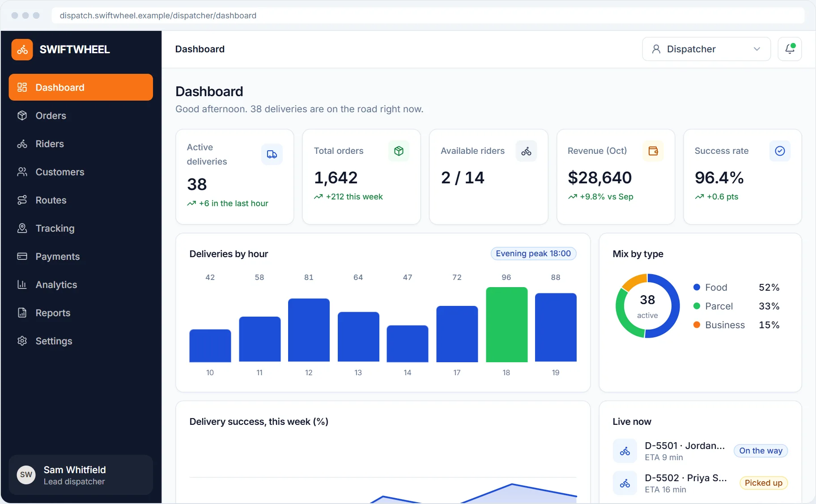Click the bicycle icon on Available riders card

(526, 151)
